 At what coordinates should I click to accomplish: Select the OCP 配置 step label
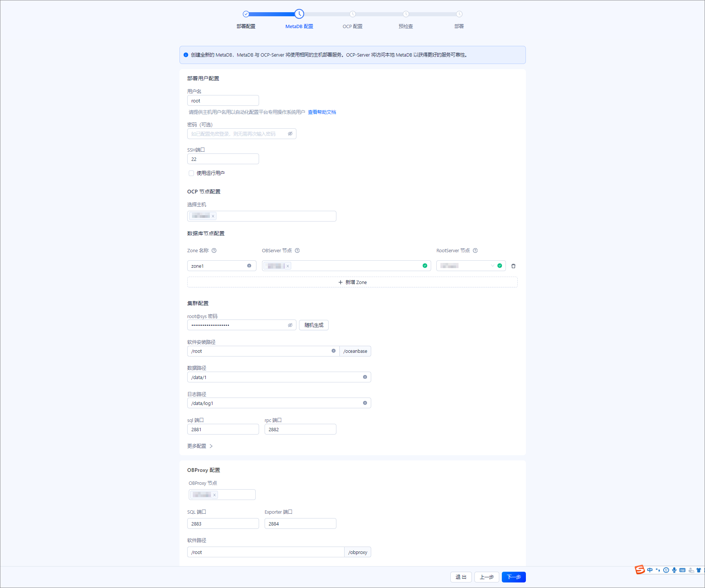pyautogui.click(x=353, y=26)
